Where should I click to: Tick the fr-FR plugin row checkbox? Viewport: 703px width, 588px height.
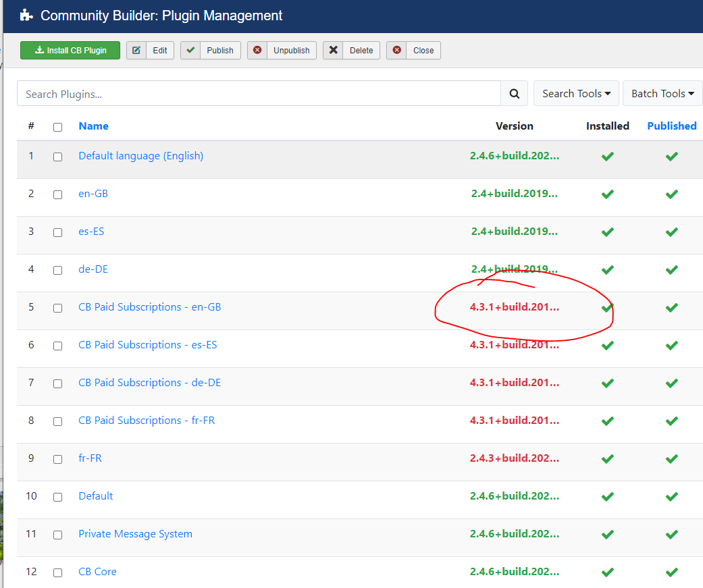[x=57, y=459]
